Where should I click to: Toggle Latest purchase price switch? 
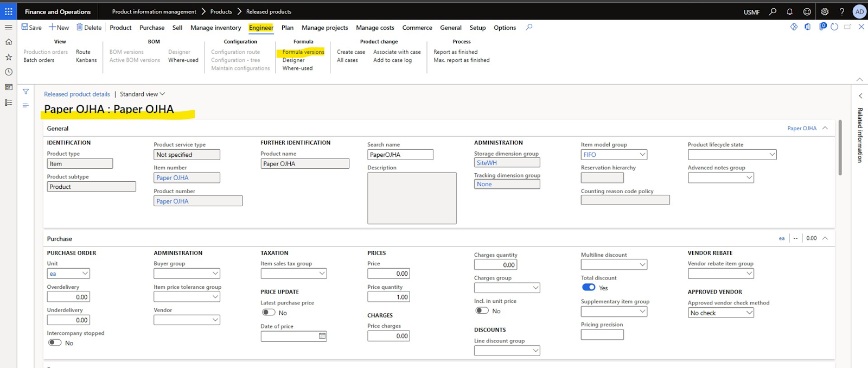(269, 313)
